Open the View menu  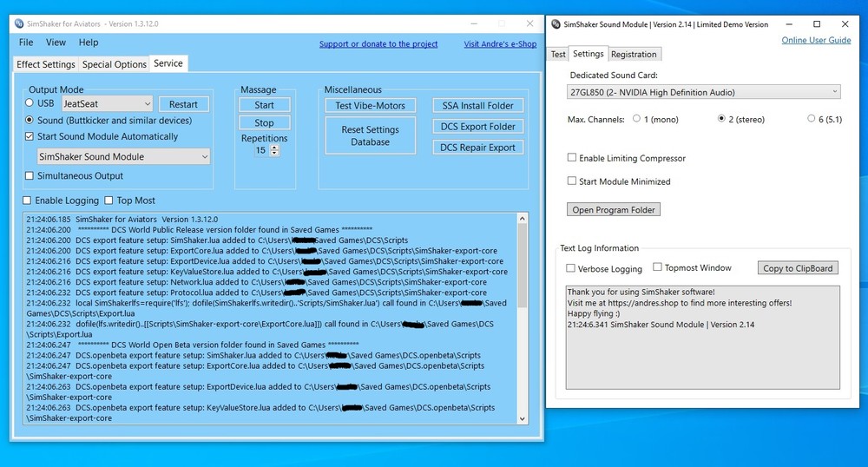(56, 43)
